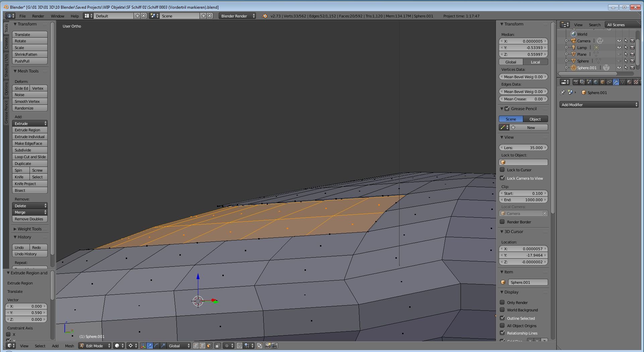Open the Material properties tab

[x=629, y=82]
